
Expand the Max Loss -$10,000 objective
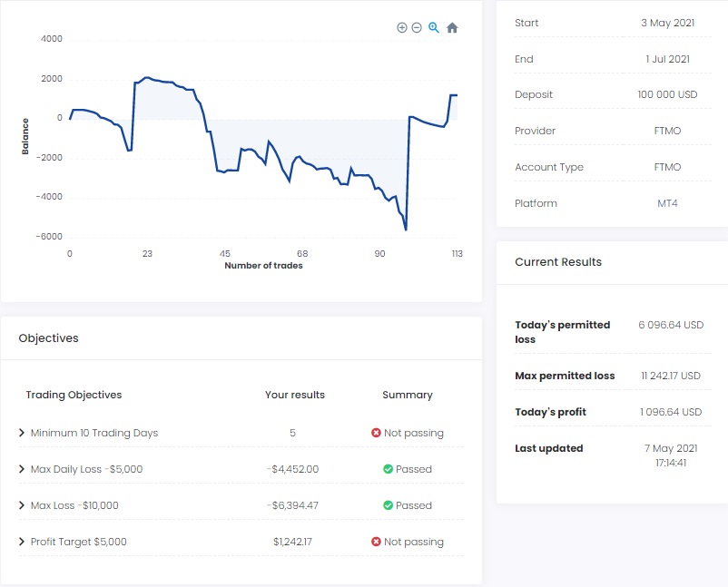click(x=22, y=505)
